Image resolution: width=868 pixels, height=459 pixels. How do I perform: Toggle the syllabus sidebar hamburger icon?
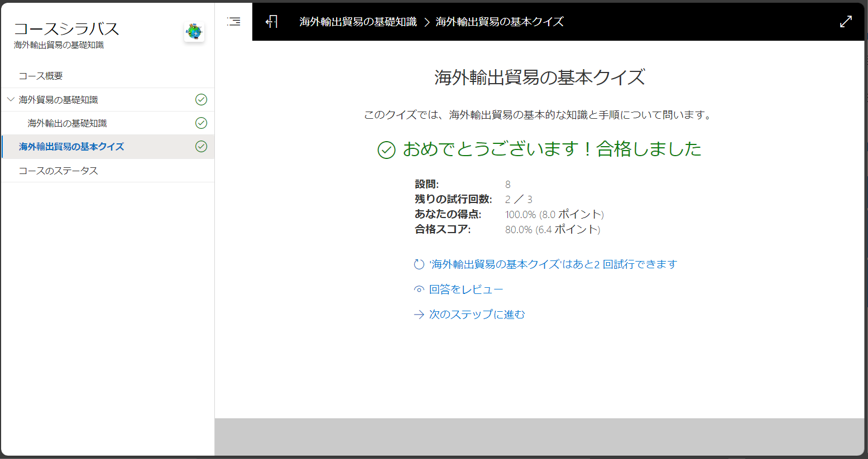coord(234,22)
